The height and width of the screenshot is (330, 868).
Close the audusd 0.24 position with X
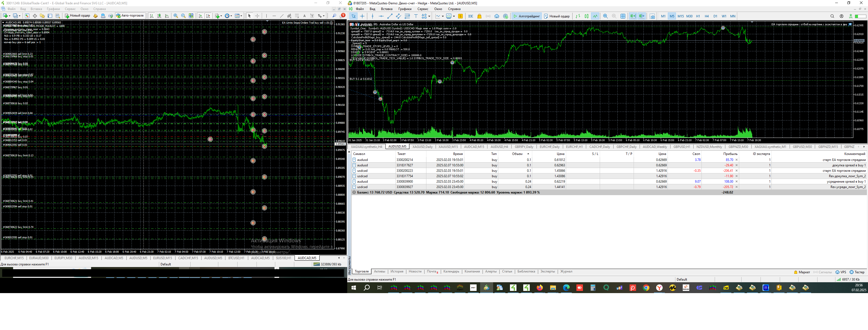pos(736,181)
